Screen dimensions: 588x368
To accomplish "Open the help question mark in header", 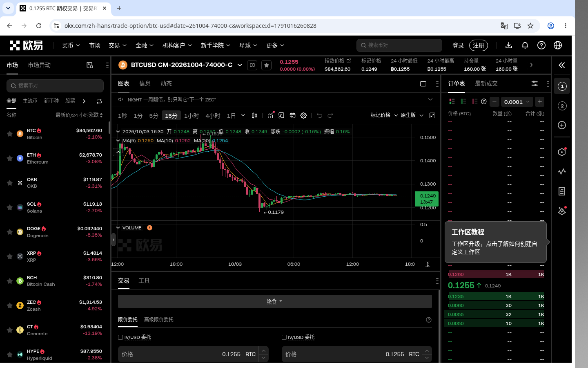I will coord(541,45).
